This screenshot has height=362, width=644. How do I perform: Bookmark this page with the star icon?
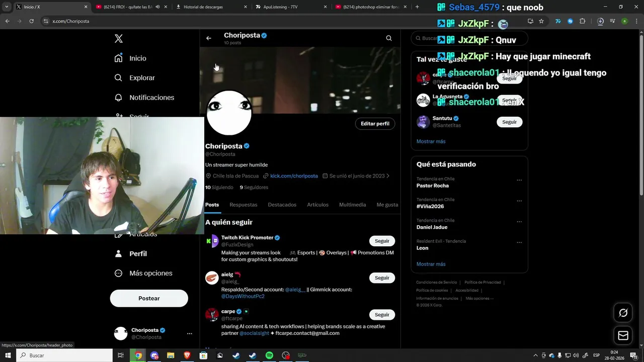pyautogui.click(x=541, y=21)
